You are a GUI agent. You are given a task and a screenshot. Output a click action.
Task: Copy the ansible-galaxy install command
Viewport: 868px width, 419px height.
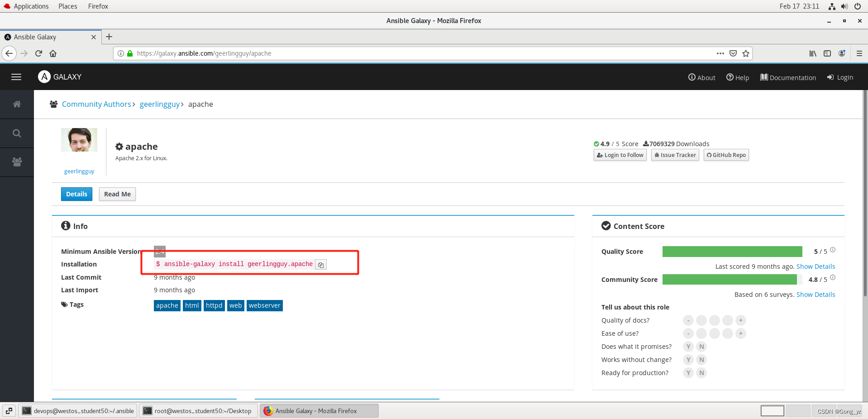pyautogui.click(x=321, y=265)
